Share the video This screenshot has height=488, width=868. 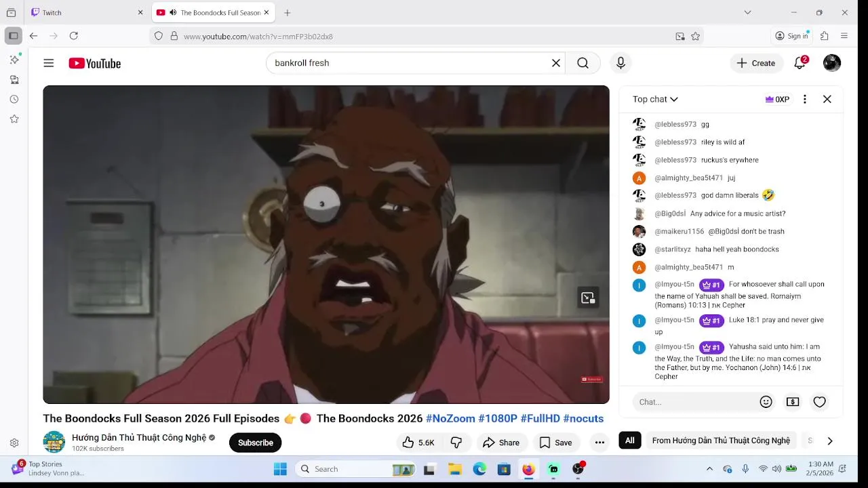501,443
